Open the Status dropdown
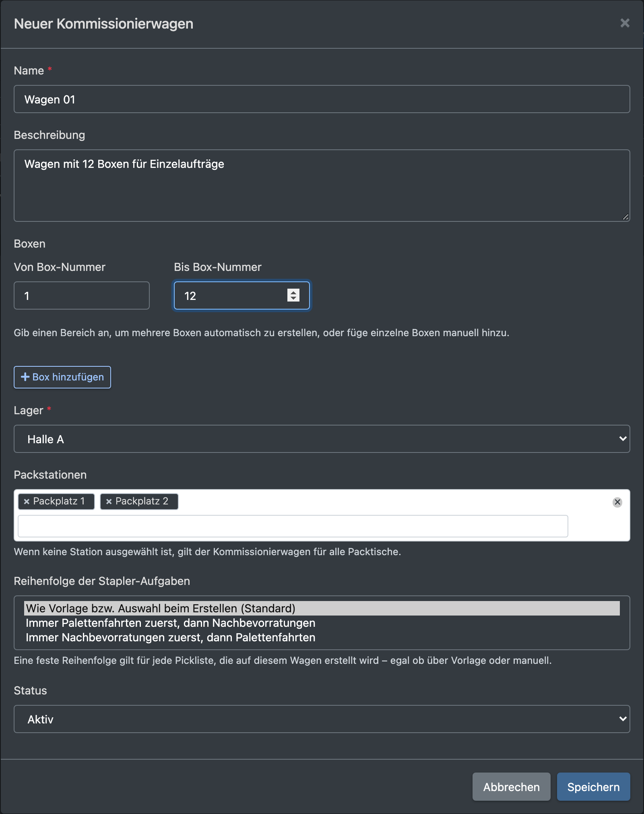The width and height of the screenshot is (644, 814). pyautogui.click(x=322, y=719)
